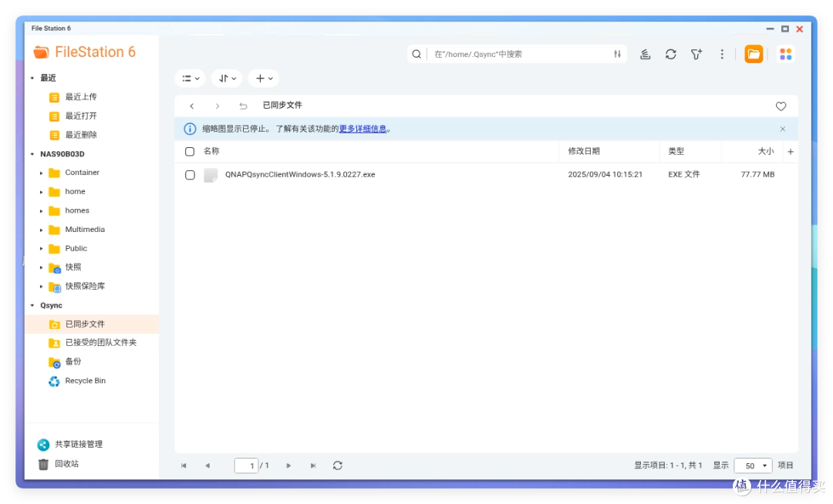Jump to last page button
Image resolution: width=833 pixels, height=504 pixels.
(x=313, y=465)
